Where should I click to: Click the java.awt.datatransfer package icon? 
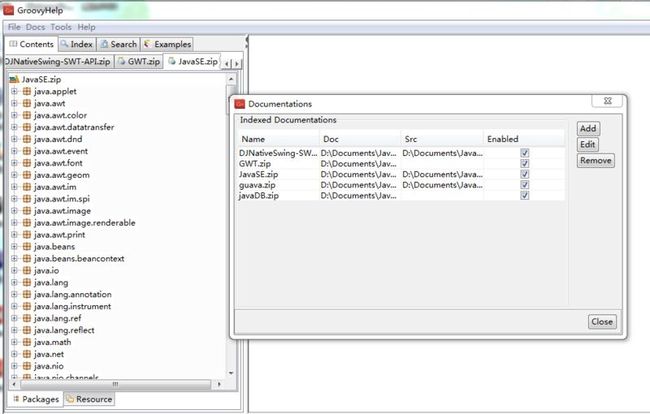(27, 127)
